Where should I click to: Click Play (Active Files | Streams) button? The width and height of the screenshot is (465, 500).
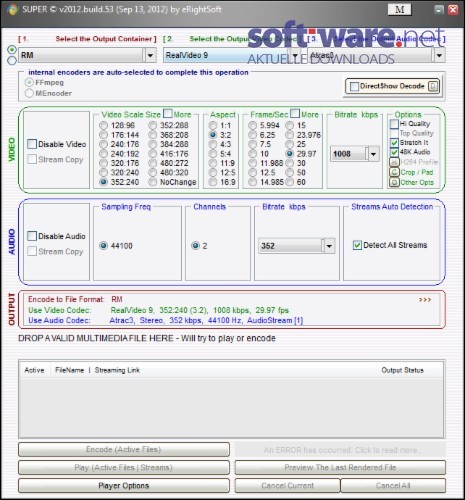click(x=124, y=467)
